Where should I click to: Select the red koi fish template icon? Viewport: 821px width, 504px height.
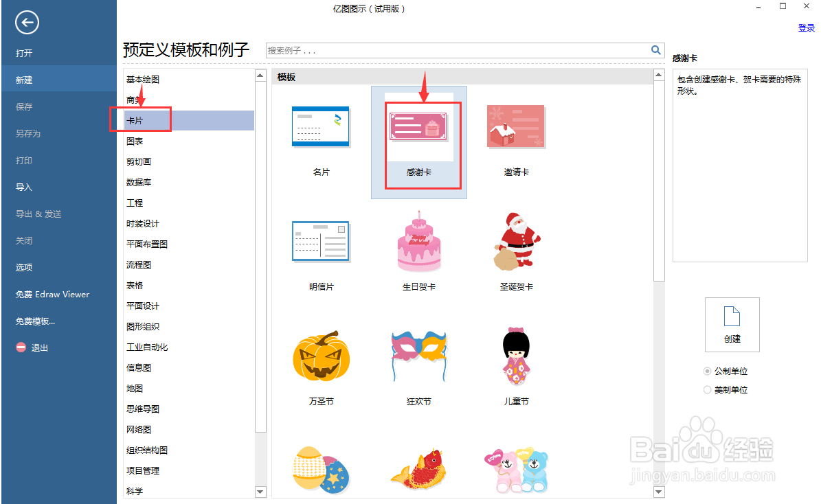[x=419, y=469]
